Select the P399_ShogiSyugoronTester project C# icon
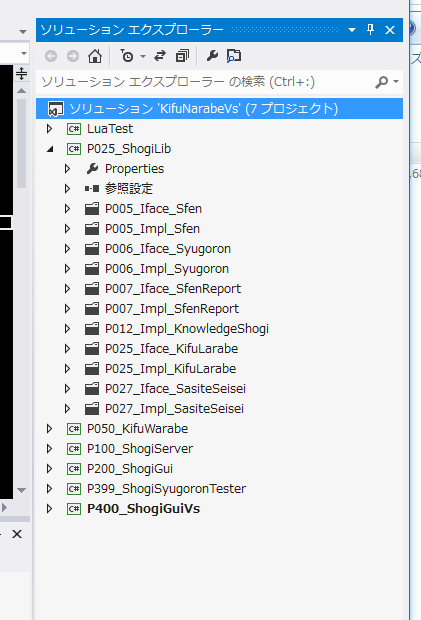Screen dimensions: 421x620 tap(74, 489)
